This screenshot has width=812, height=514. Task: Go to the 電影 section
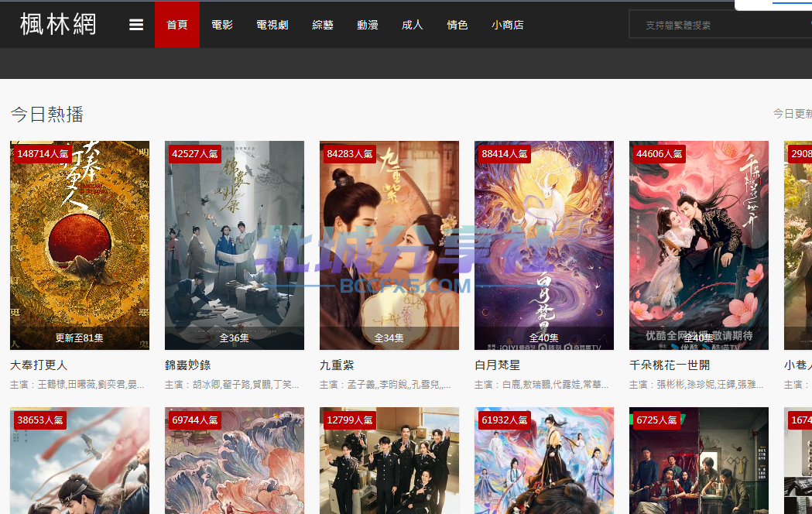pyautogui.click(x=222, y=25)
